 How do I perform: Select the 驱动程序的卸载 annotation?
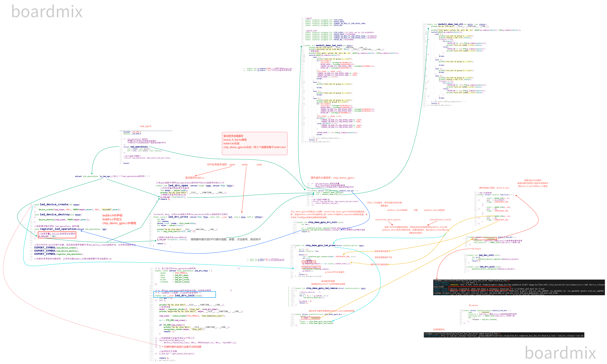pyautogui.click(x=328, y=281)
